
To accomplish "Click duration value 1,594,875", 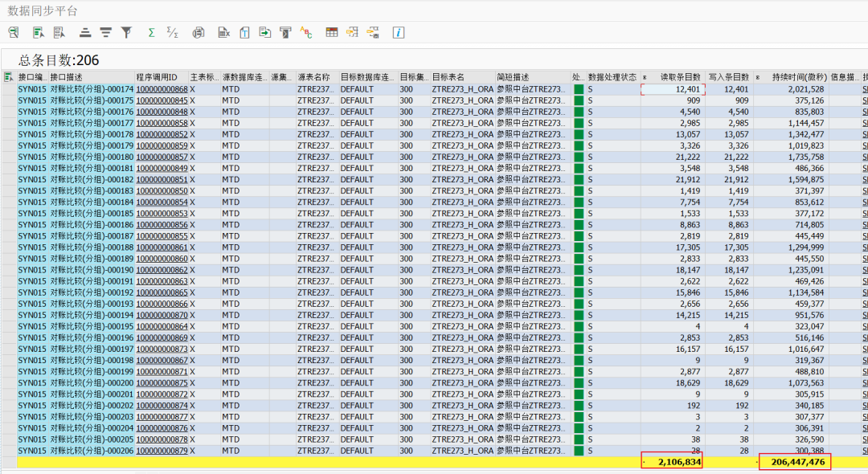I will pos(807,180).
